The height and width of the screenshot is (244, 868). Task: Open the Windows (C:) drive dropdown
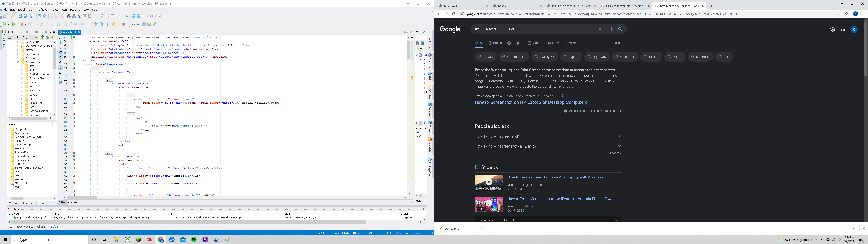coord(36,38)
